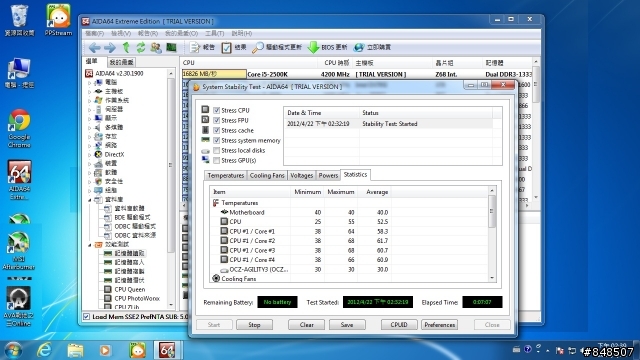
Task: Click the forward arrow in AIDA64 toolbar
Action: (x=110, y=48)
